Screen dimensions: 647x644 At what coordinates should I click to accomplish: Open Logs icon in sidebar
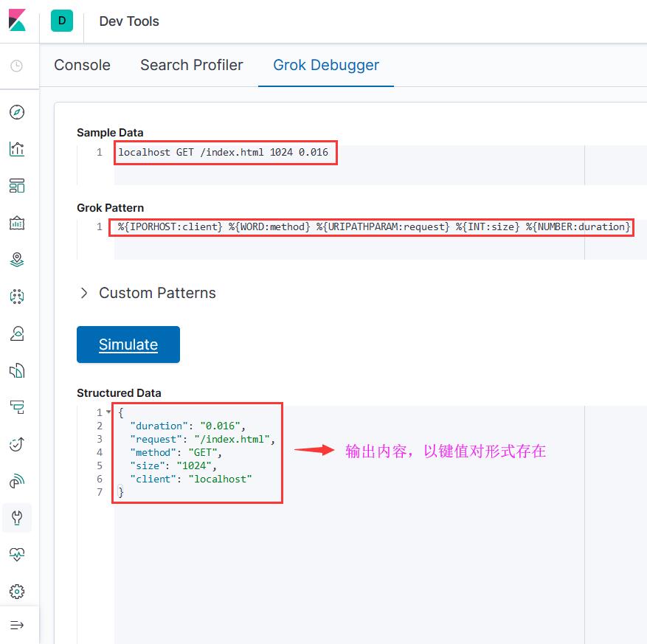point(17,370)
